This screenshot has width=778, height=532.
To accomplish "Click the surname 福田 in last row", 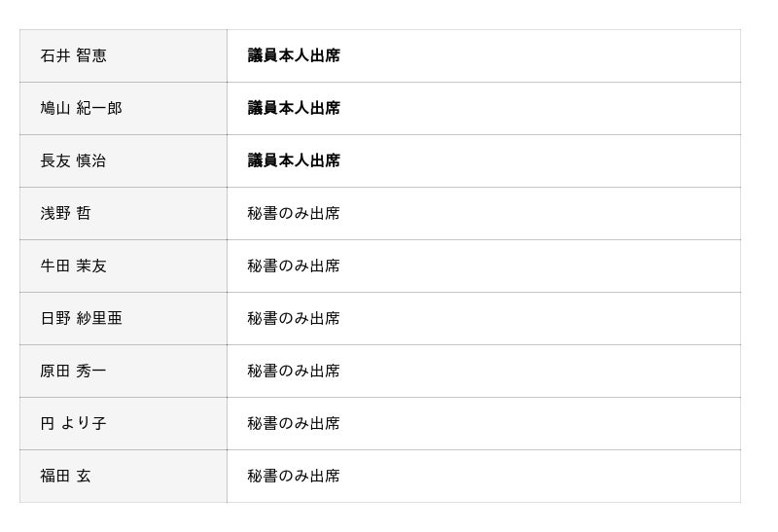I will (55, 477).
